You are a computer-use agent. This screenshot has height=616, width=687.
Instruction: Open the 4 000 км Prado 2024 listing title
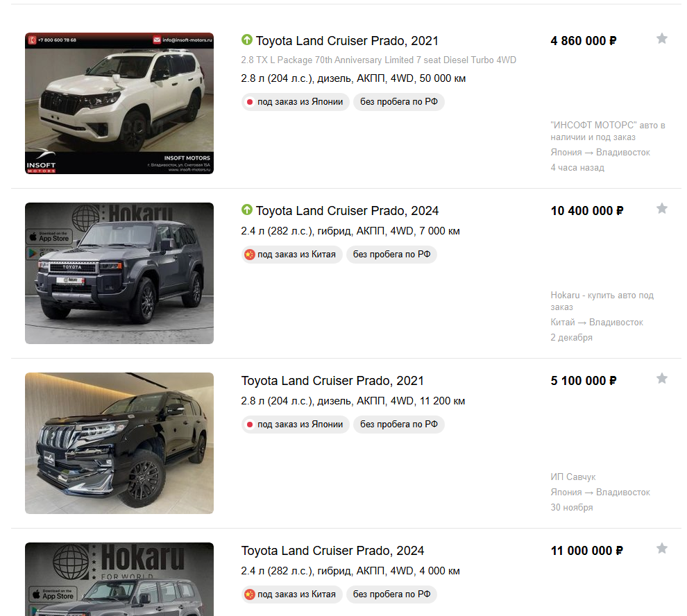(x=332, y=551)
